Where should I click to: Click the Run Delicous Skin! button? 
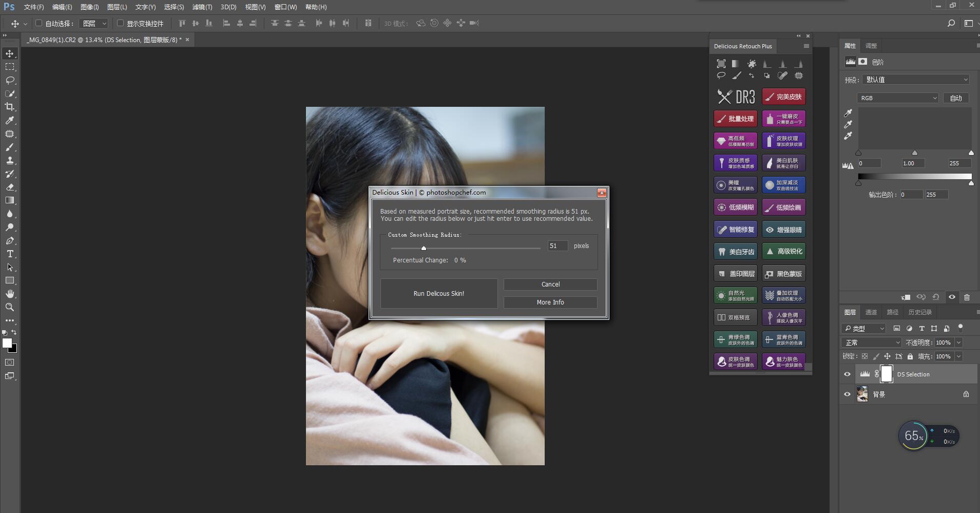[x=438, y=293]
